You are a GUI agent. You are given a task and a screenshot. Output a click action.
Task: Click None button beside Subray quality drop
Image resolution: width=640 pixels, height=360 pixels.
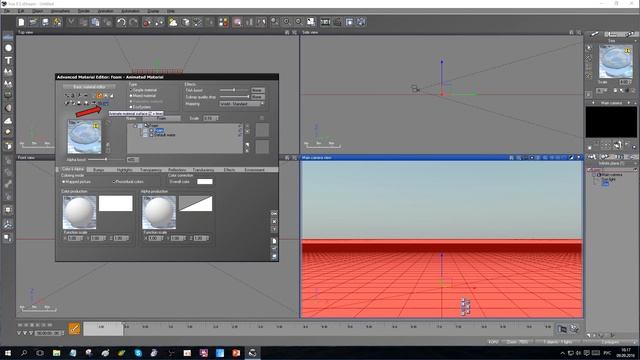coord(258,97)
